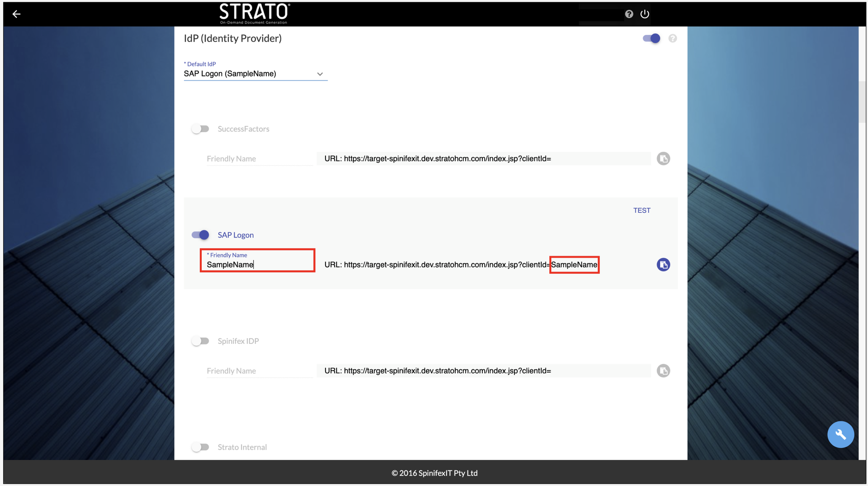Open the blue wrench tools button
The height and width of the screenshot is (486, 868).
840,434
